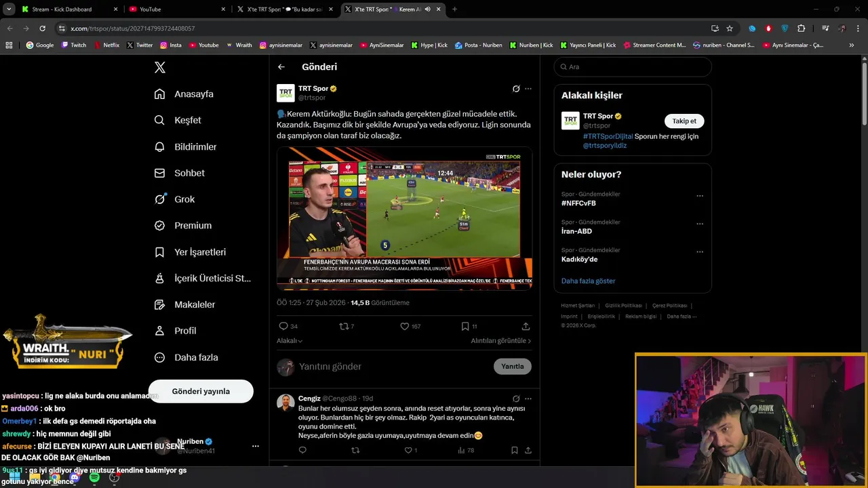This screenshot has height=488, width=868.
Task: Open Makaleler in sidebar
Action: [x=184, y=305]
